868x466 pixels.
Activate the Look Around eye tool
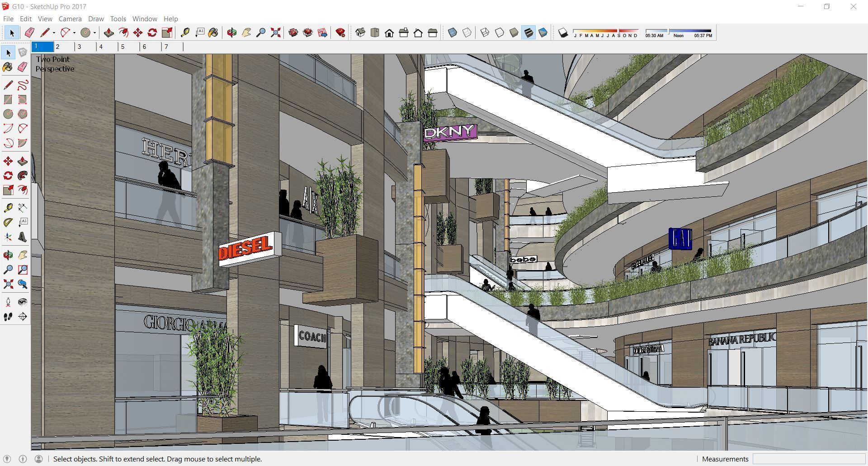23,302
